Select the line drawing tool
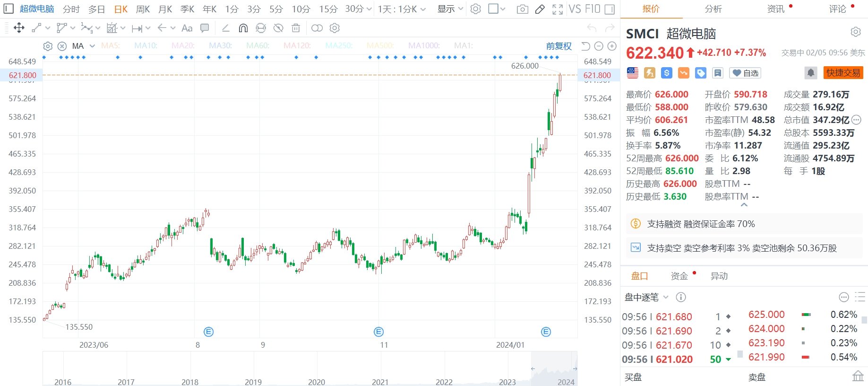868x386 pixels. [36, 28]
